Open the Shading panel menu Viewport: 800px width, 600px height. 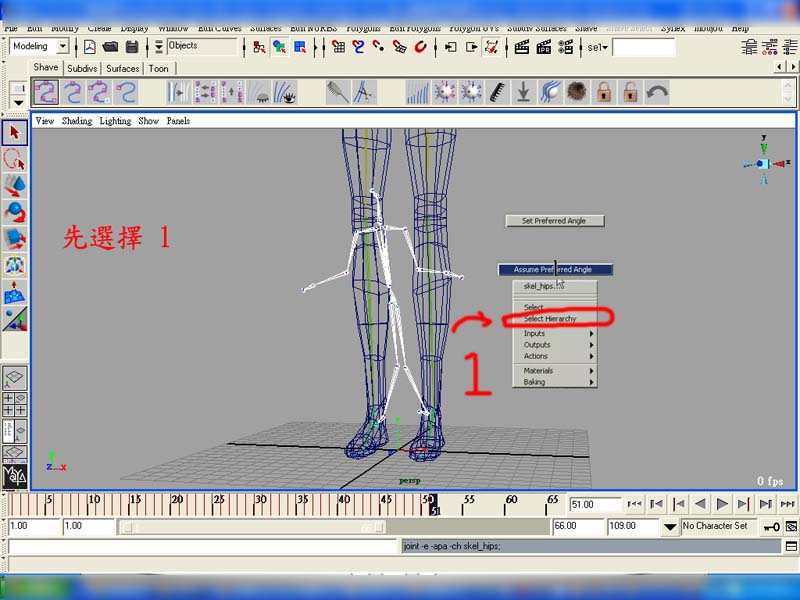coord(77,121)
